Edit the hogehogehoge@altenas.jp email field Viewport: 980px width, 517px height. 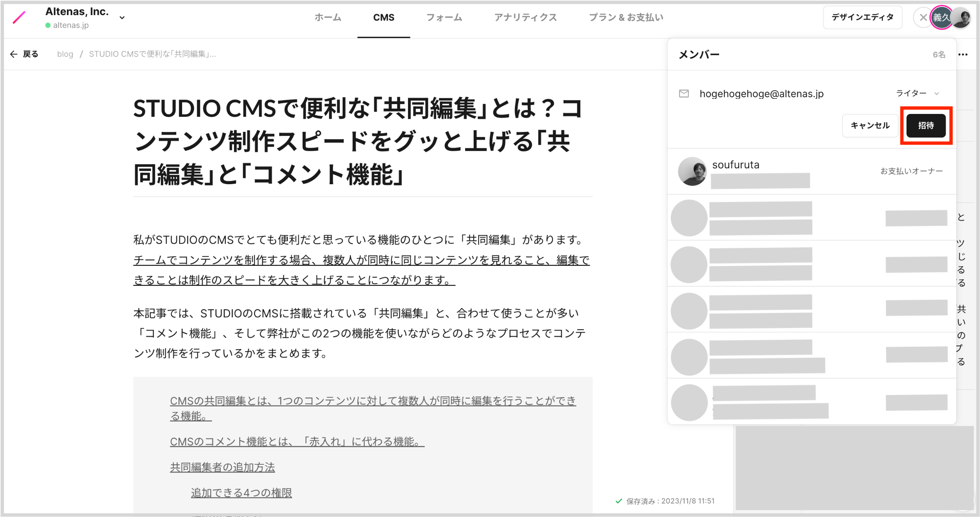(x=761, y=94)
